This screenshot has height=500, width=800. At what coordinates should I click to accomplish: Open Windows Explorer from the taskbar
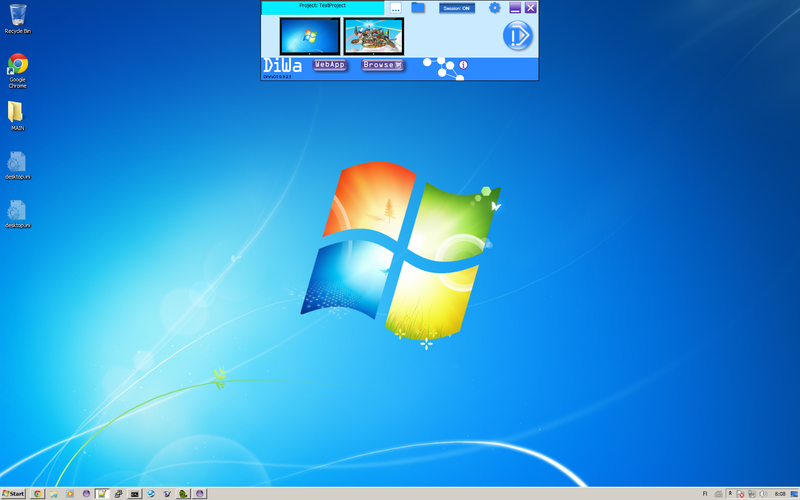click(x=54, y=493)
